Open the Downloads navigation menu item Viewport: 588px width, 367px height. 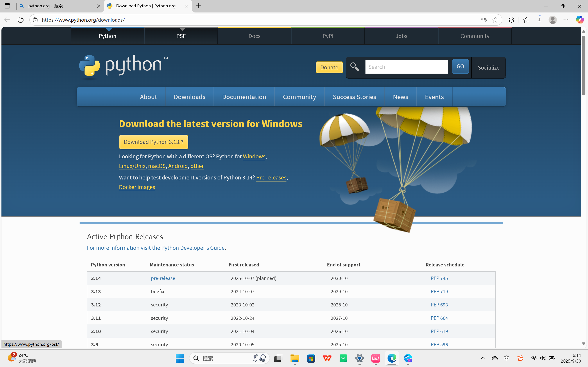pyautogui.click(x=189, y=97)
